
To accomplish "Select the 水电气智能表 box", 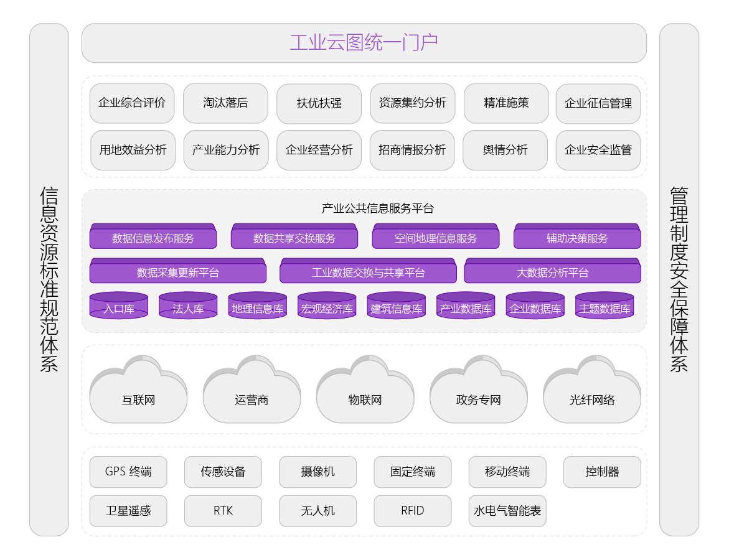I will tap(507, 511).
